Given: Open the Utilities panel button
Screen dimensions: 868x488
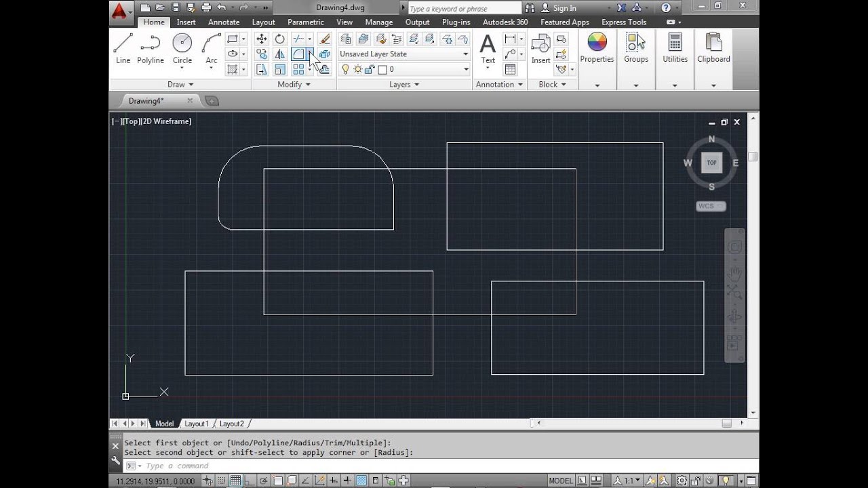Looking at the screenshot, I should (675, 59).
